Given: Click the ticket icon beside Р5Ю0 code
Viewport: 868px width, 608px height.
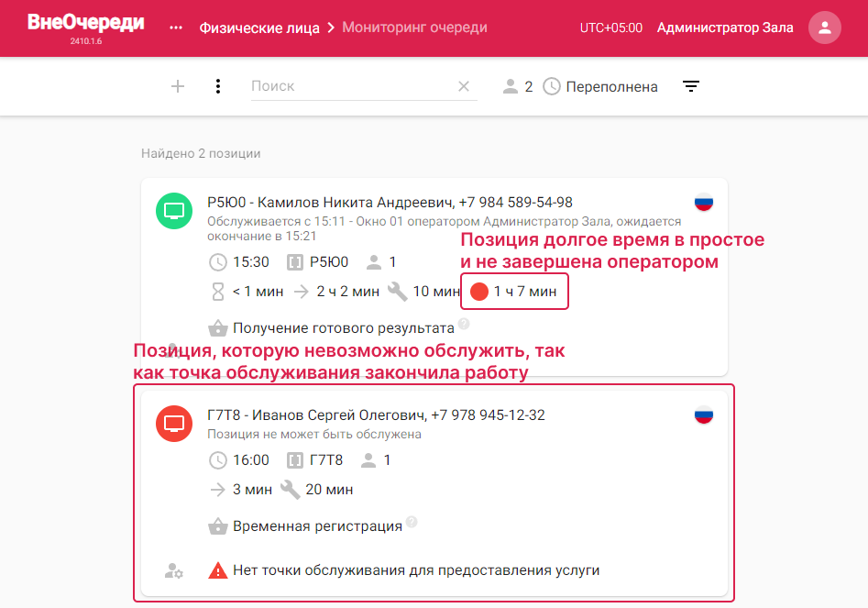Looking at the screenshot, I should pyautogui.click(x=295, y=262).
